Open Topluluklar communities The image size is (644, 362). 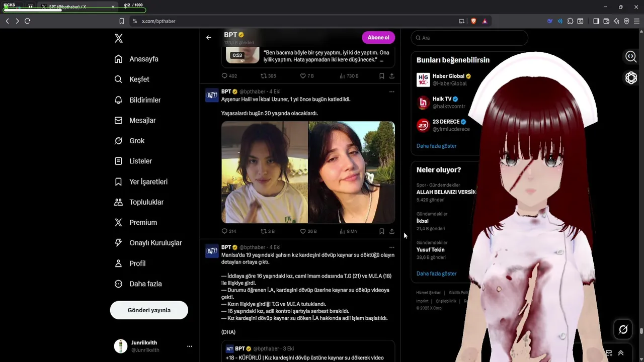139,202
